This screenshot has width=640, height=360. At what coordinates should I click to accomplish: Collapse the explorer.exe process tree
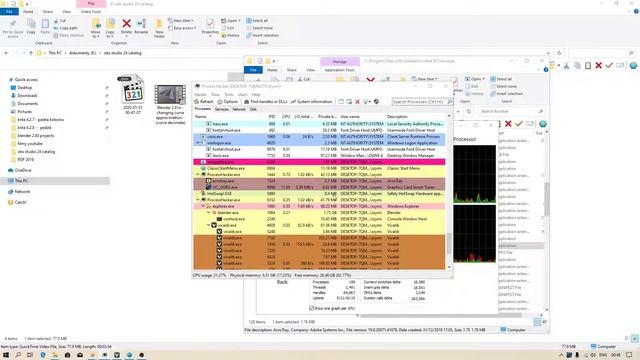203,207
